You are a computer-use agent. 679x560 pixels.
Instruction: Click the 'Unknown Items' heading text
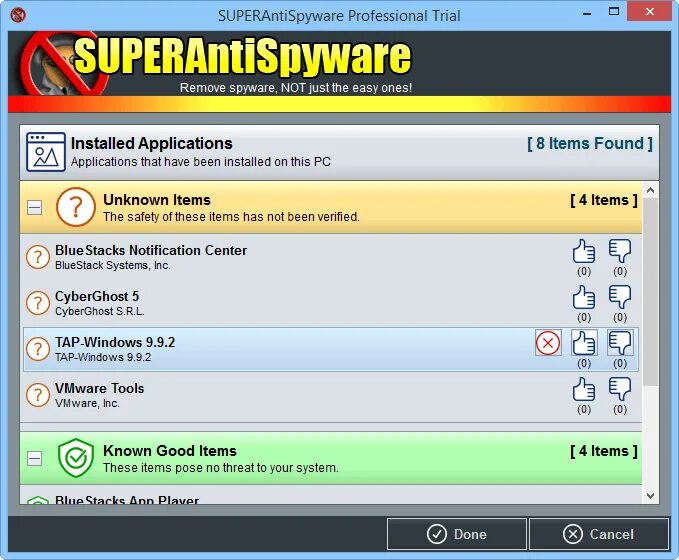click(157, 200)
